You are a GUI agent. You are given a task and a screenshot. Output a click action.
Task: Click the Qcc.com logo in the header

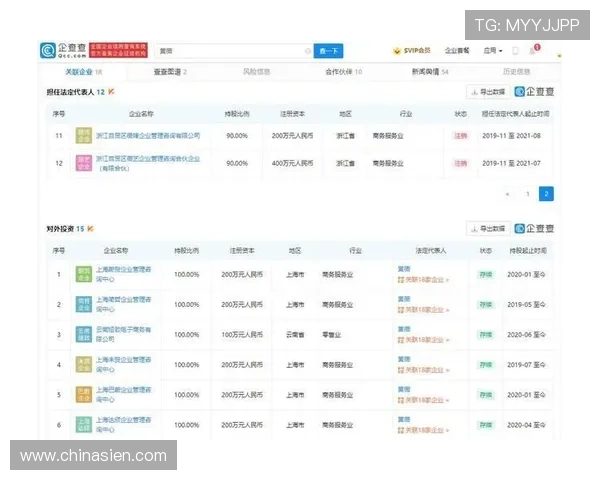(63, 51)
